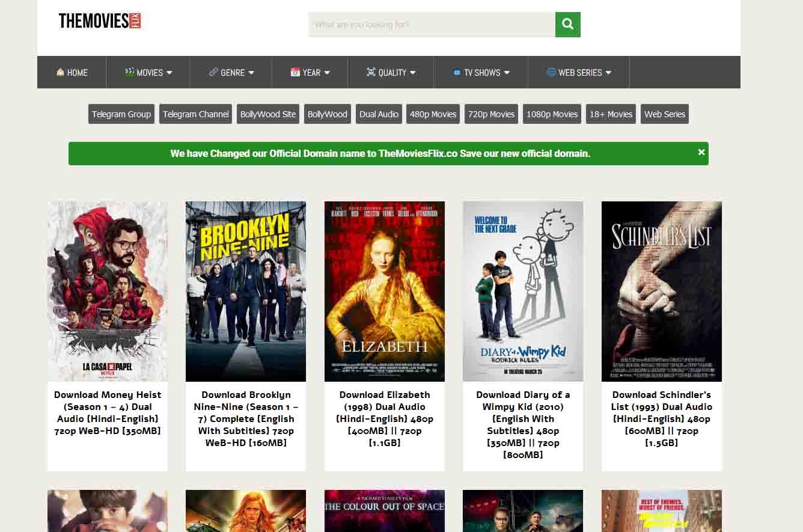Open the QUALITY menu label
Viewport: 803px width, 532px height.
pyautogui.click(x=392, y=73)
